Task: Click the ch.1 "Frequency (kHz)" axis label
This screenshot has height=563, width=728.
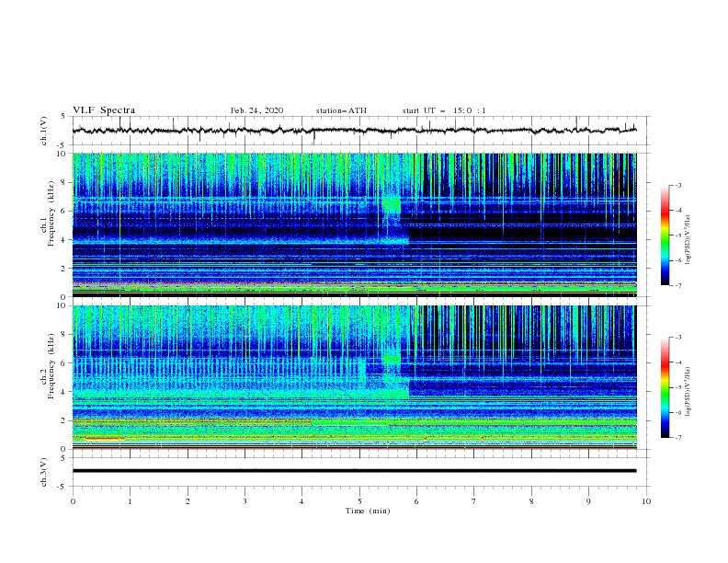Action: coord(51,214)
